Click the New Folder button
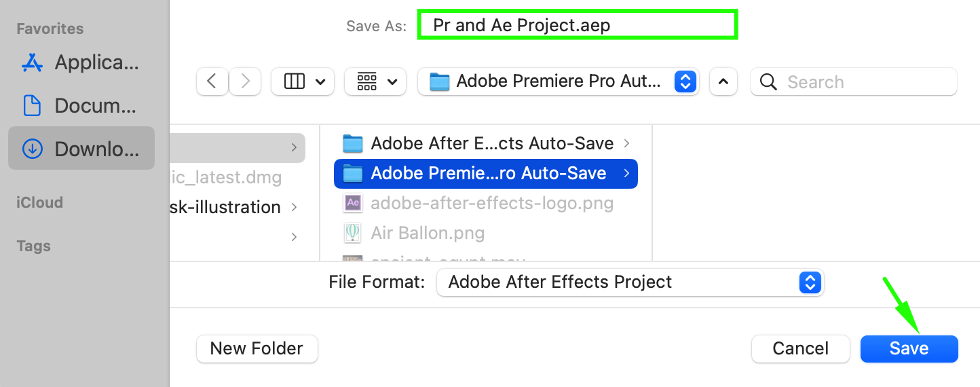This screenshot has height=387, width=980. pos(257,348)
